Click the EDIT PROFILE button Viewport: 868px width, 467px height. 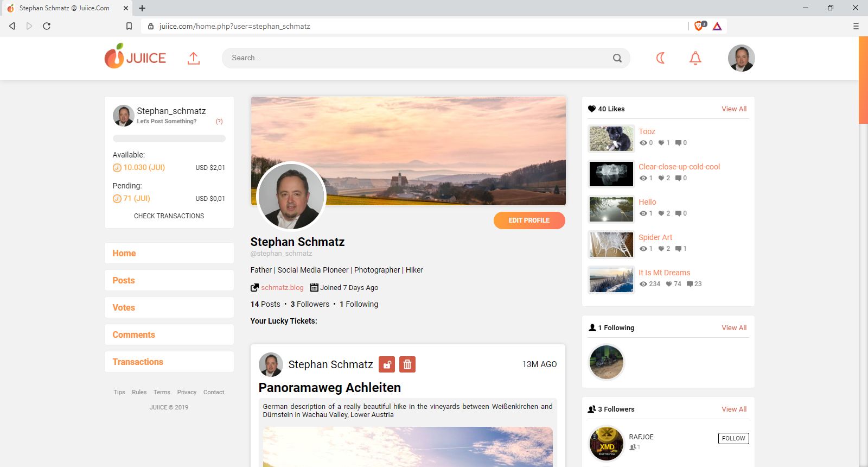529,220
